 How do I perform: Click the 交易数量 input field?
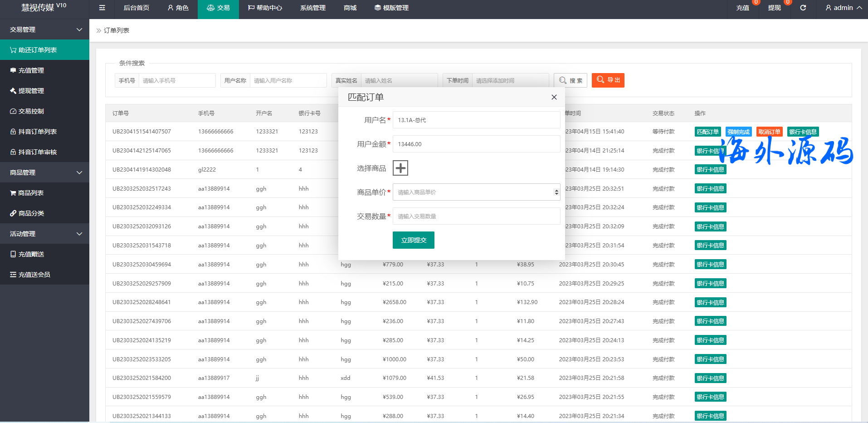coord(476,216)
